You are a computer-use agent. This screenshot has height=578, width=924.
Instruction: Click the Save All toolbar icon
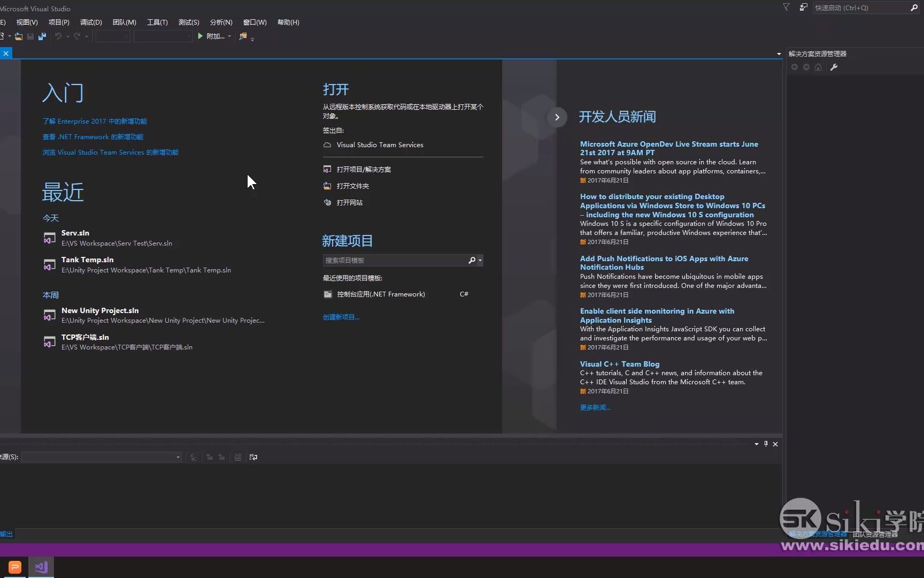(42, 36)
